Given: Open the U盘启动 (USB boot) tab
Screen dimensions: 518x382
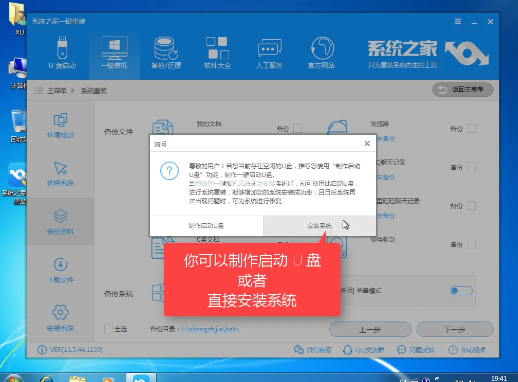Looking at the screenshot, I should [x=62, y=53].
